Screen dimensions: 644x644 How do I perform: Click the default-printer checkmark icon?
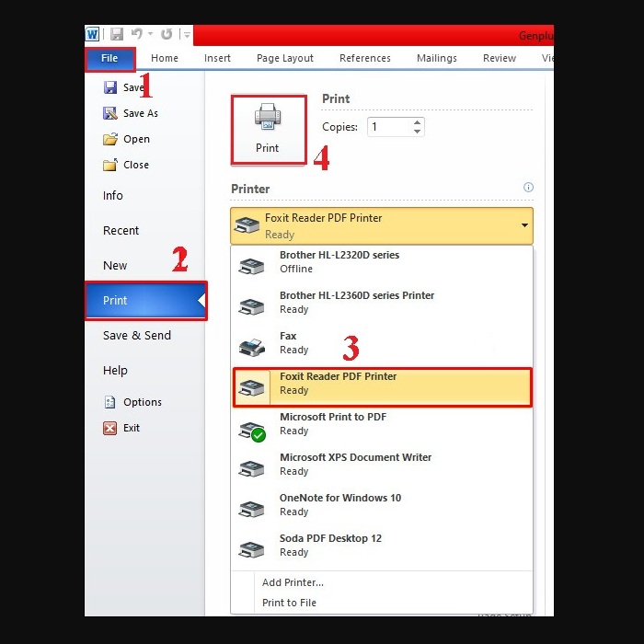pos(259,435)
